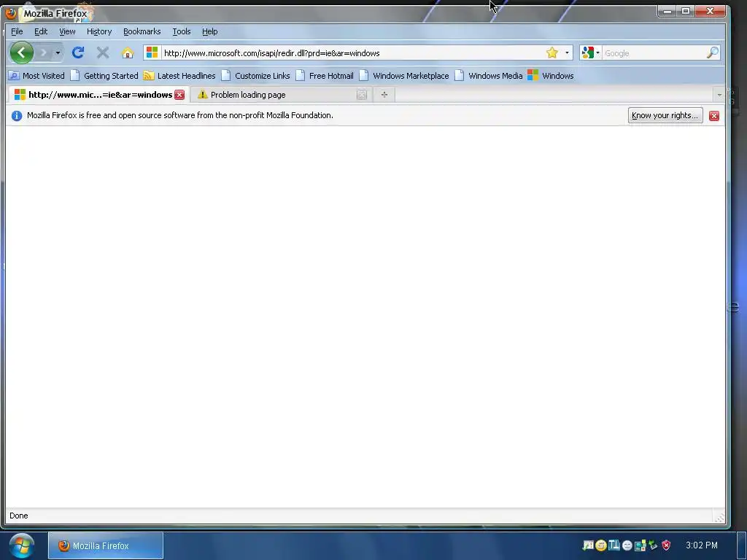Image resolution: width=747 pixels, height=560 pixels.
Task: Bookmark this page with the star icon
Action: (552, 52)
